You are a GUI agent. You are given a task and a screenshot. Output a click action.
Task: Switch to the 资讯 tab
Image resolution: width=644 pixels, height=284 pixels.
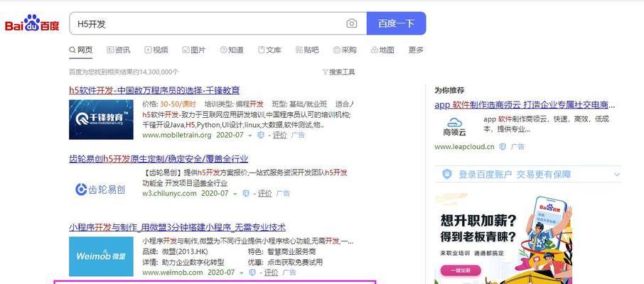(118, 50)
